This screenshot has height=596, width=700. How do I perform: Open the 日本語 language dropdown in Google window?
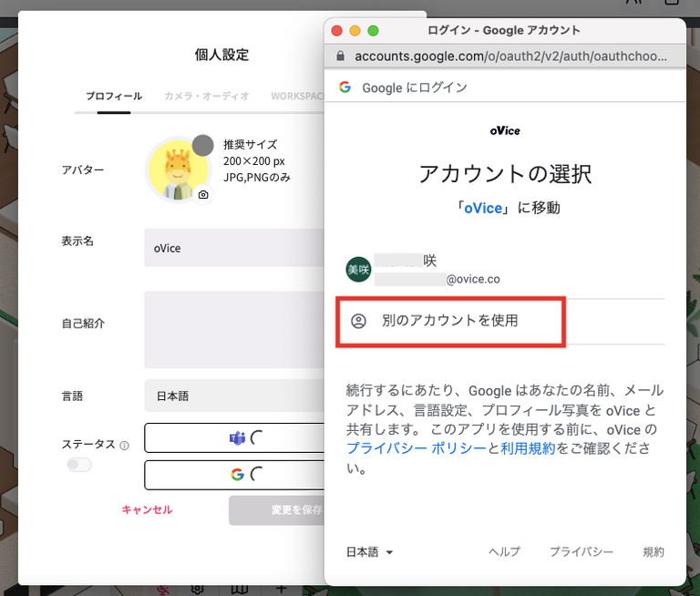coord(370,552)
